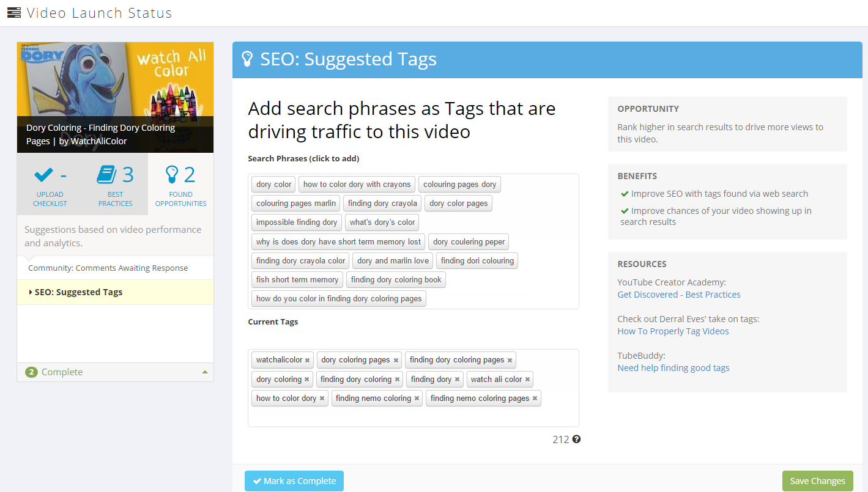Expand the SEO: Suggested Tags item
868x492 pixels.
(x=78, y=292)
